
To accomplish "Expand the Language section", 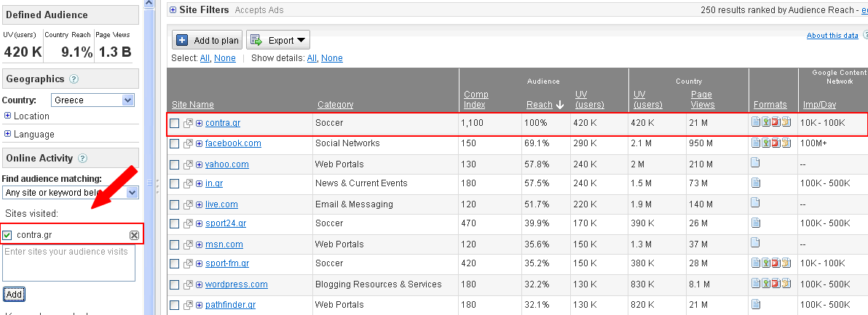I will point(8,135).
